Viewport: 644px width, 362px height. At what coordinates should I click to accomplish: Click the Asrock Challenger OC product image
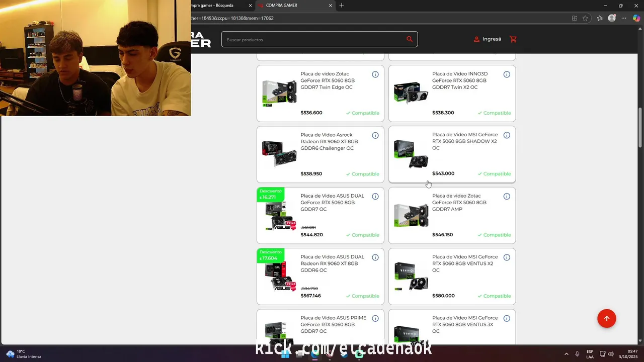click(x=279, y=153)
